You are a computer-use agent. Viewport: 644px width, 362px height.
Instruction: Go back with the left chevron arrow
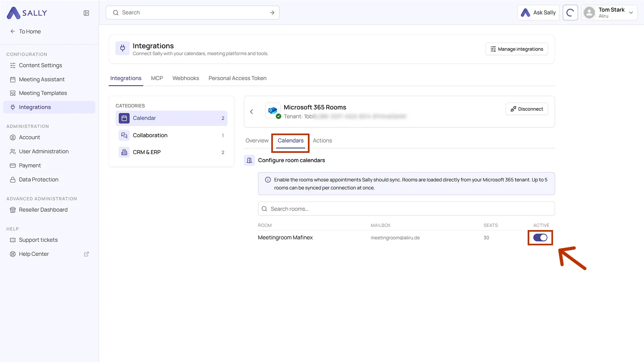pyautogui.click(x=252, y=111)
